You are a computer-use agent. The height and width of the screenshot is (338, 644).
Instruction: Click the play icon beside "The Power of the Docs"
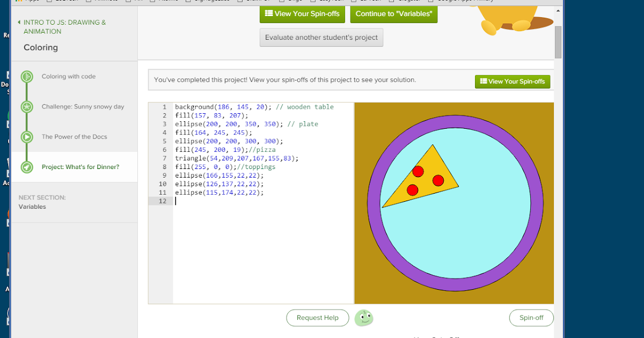pyautogui.click(x=26, y=137)
